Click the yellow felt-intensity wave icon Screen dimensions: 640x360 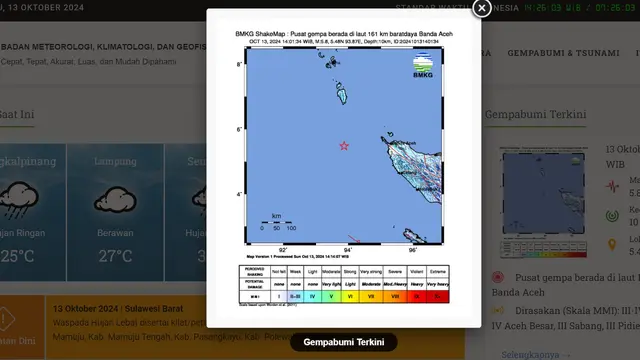498,311
